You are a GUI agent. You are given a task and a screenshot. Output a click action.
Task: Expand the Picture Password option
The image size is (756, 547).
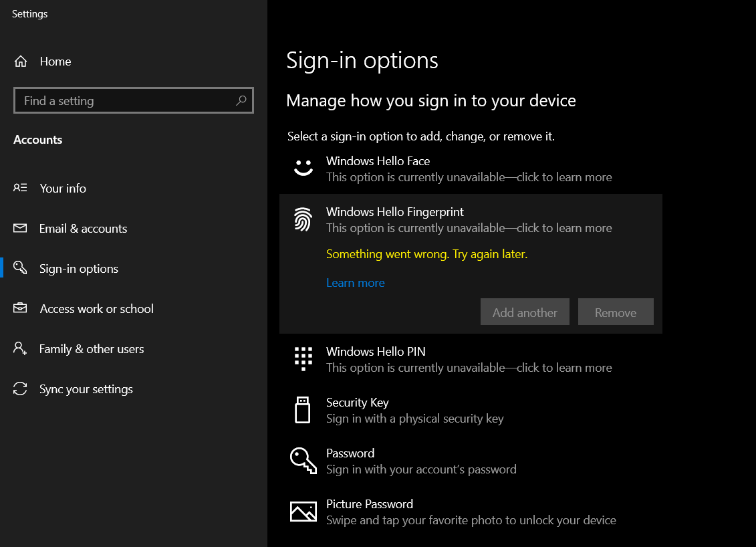(x=471, y=512)
